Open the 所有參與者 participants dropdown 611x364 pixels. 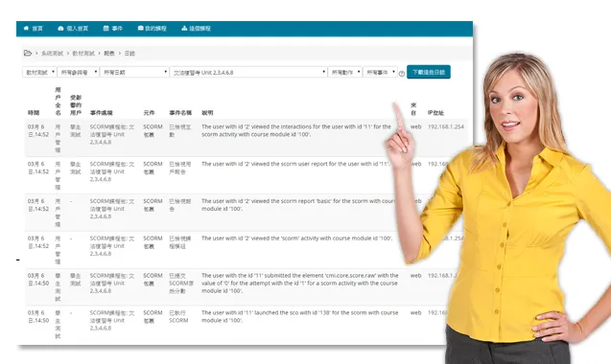[x=78, y=72]
